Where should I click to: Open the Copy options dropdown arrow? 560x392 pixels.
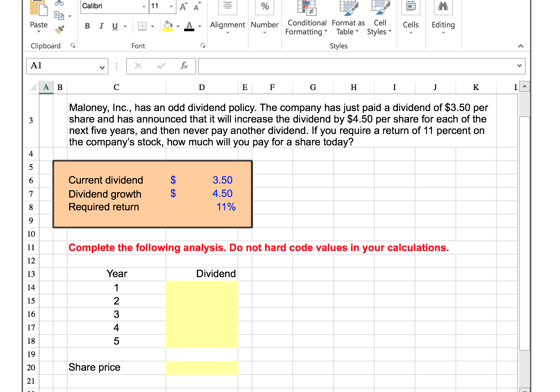70,16
